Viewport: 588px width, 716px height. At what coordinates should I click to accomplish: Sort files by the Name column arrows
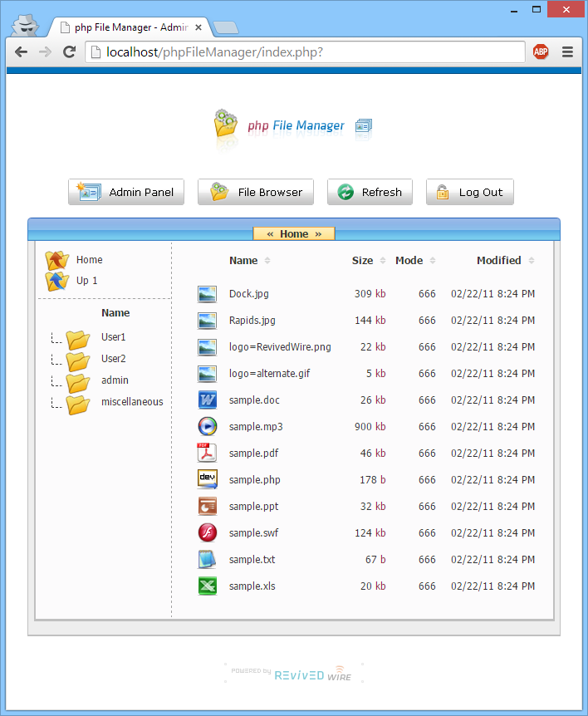(x=267, y=261)
